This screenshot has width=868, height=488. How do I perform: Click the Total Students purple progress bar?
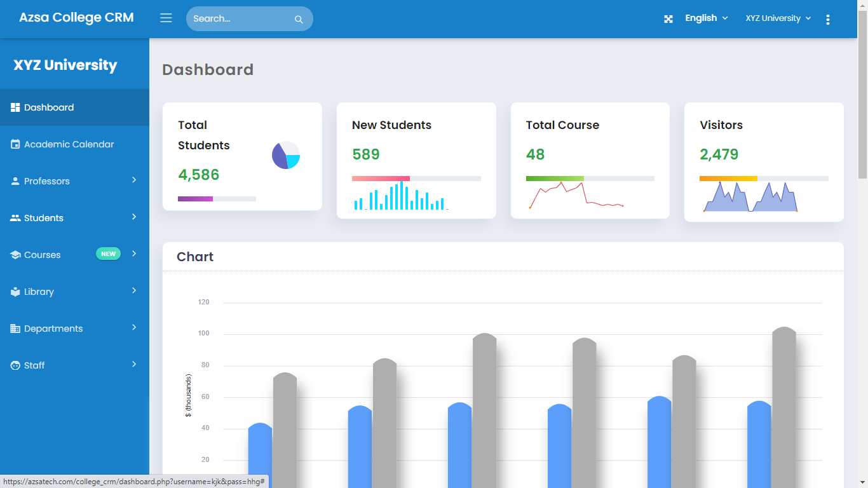tap(196, 199)
